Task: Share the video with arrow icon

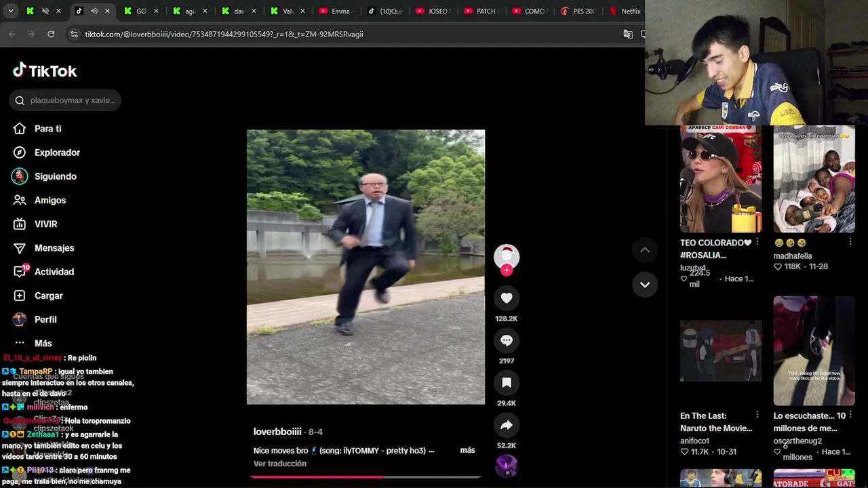Action: point(507,426)
